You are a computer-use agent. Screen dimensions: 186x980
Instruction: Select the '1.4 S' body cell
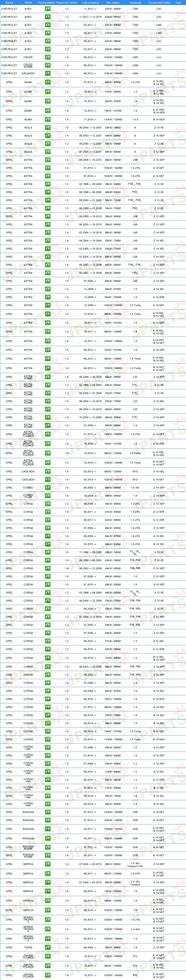tap(135, 119)
